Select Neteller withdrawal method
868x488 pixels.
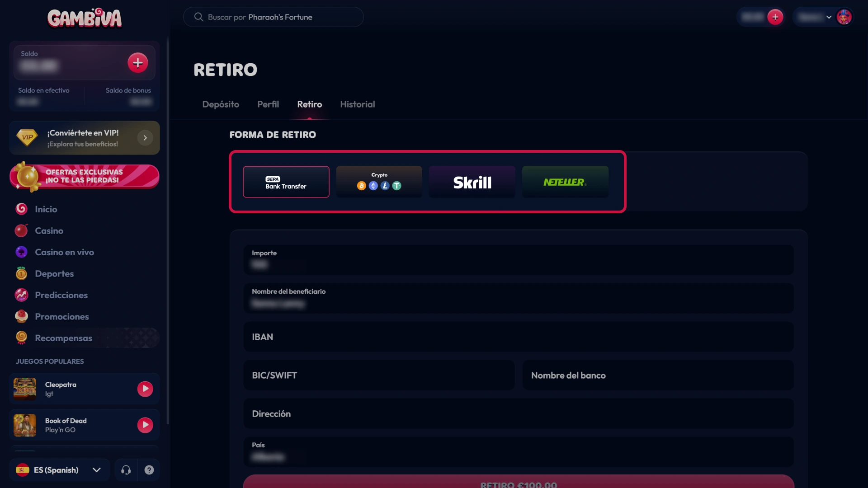coord(566,182)
